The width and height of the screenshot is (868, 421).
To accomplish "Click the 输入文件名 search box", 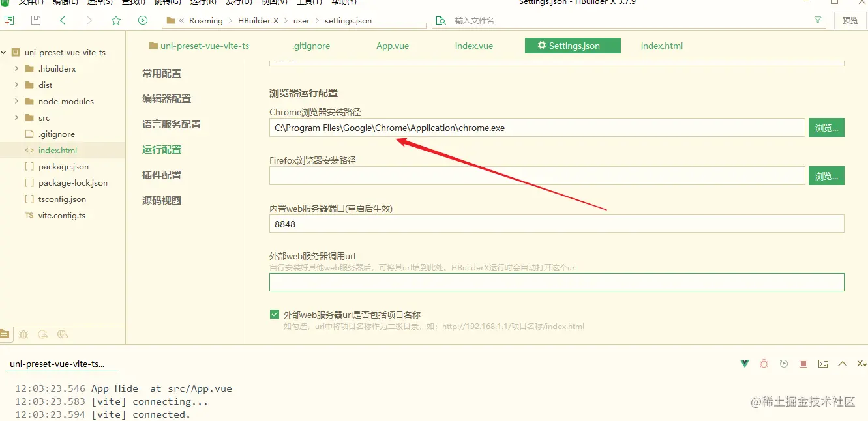I will (x=629, y=21).
